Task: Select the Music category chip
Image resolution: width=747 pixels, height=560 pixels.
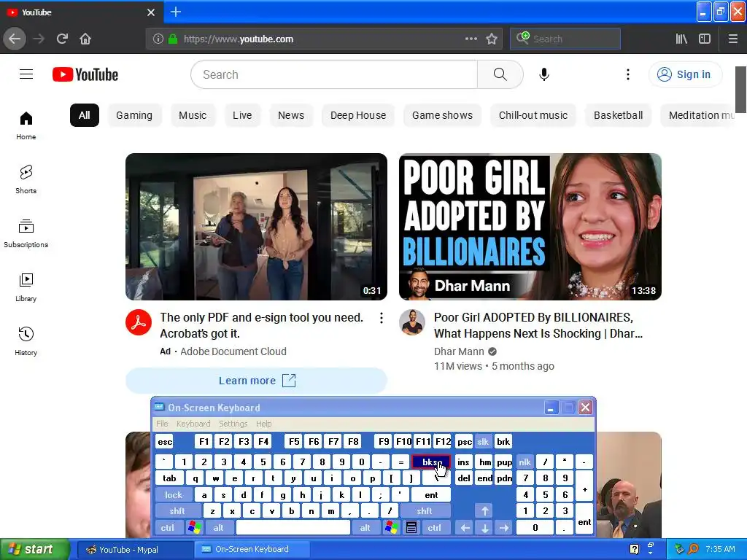Action: click(193, 115)
